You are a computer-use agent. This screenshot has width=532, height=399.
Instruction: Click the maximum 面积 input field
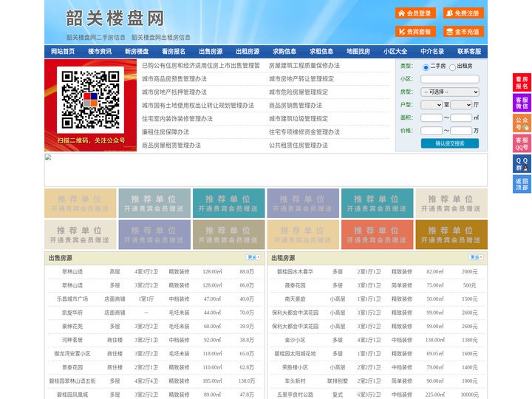tap(461, 117)
